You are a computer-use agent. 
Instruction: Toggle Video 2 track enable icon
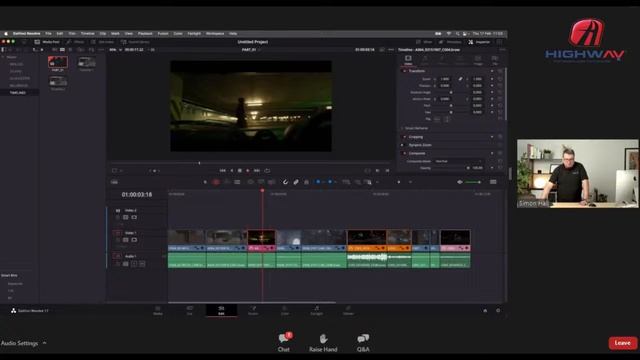click(x=134, y=218)
